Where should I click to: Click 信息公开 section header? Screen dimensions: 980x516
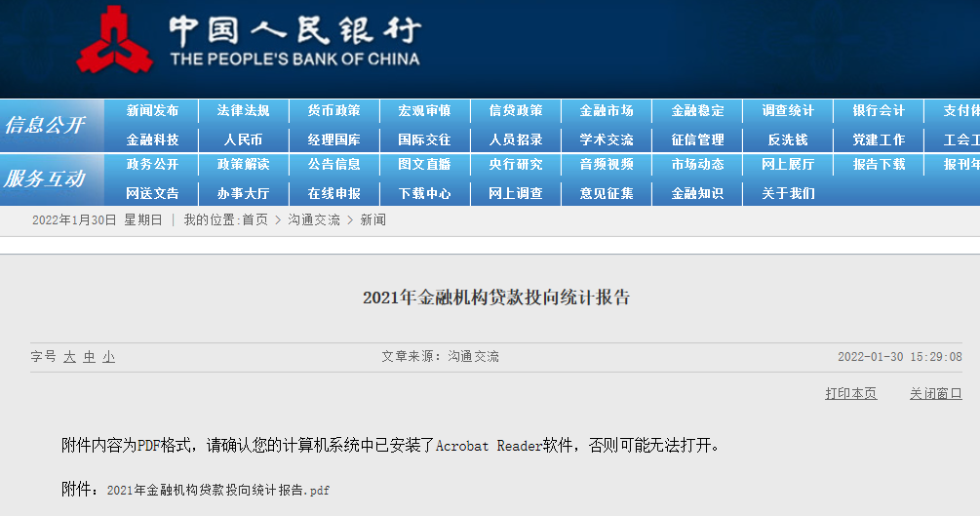coord(45,126)
